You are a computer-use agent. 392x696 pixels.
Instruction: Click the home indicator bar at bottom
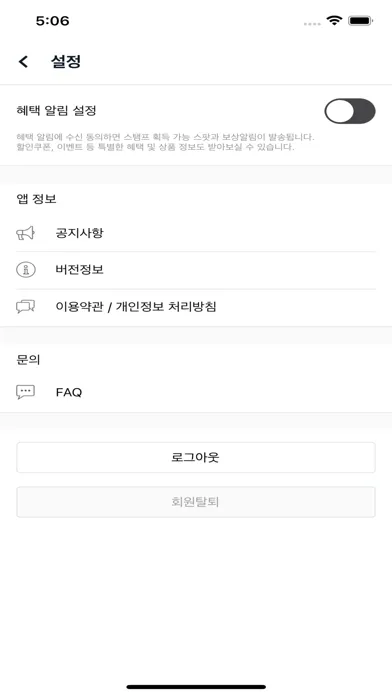click(x=196, y=687)
